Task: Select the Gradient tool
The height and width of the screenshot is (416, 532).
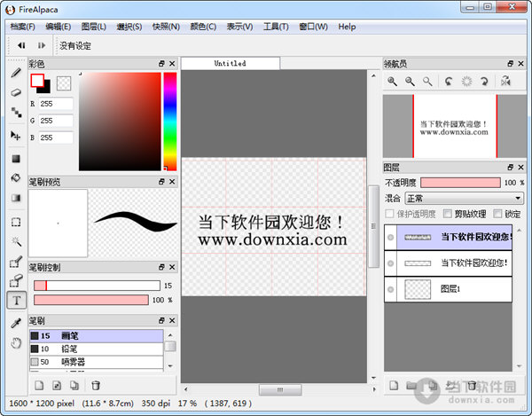Action: [16, 198]
